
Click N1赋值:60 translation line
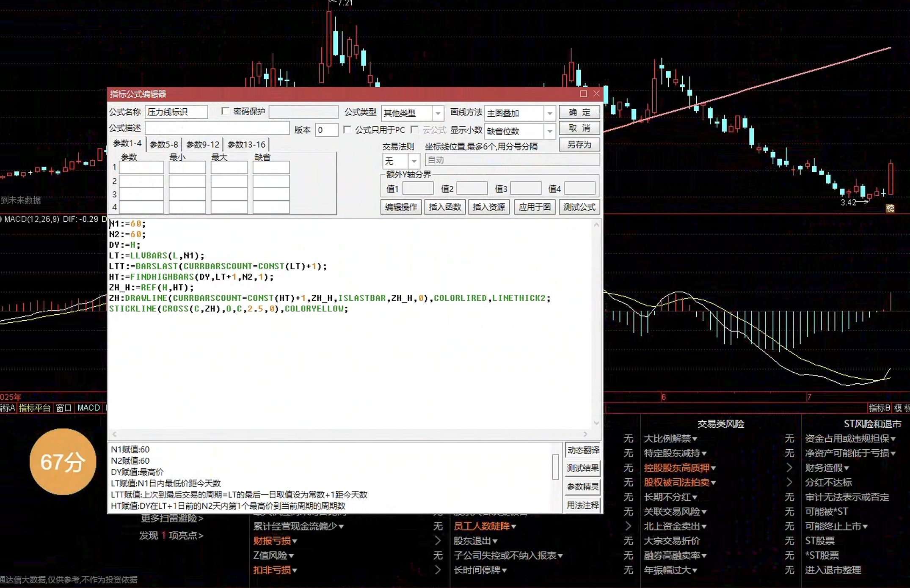[130, 449]
